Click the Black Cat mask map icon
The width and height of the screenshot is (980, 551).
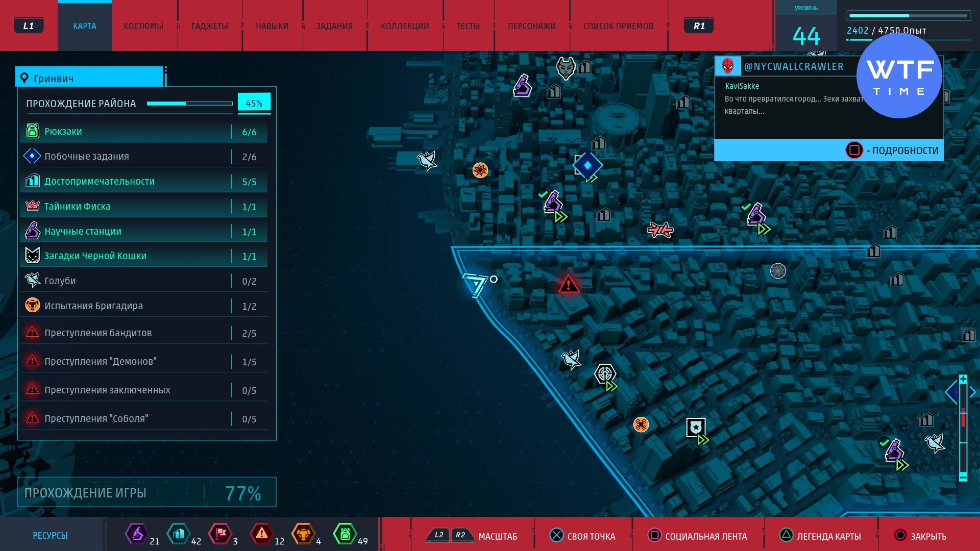pyautogui.click(x=566, y=67)
